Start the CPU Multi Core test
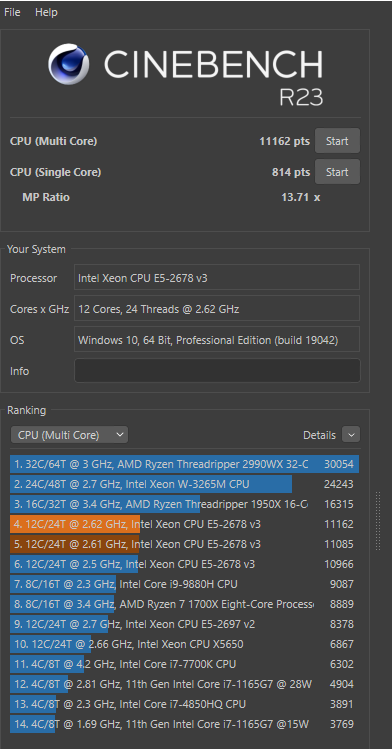The width and height of the screenshot is (392, 749). [x=337, y=141]
